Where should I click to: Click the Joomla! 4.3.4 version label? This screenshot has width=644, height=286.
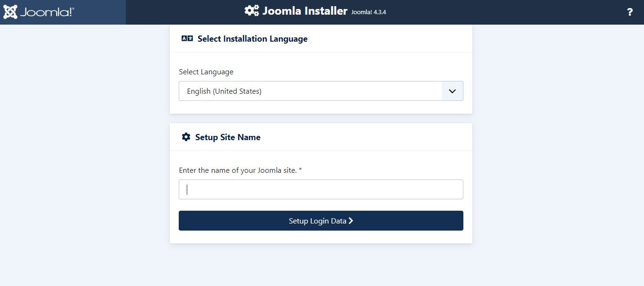tap(369, 12)
